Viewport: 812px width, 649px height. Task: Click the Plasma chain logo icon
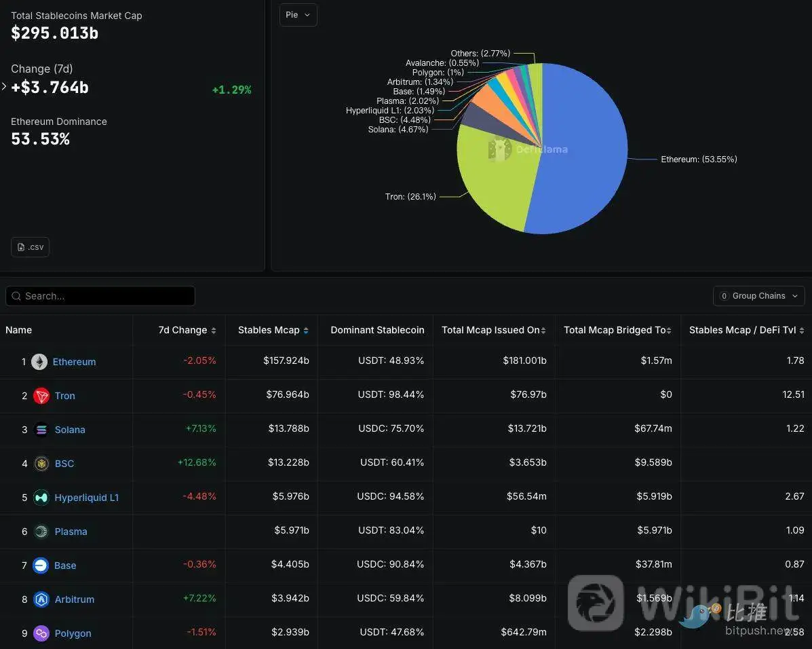click(x=41, y=532)
